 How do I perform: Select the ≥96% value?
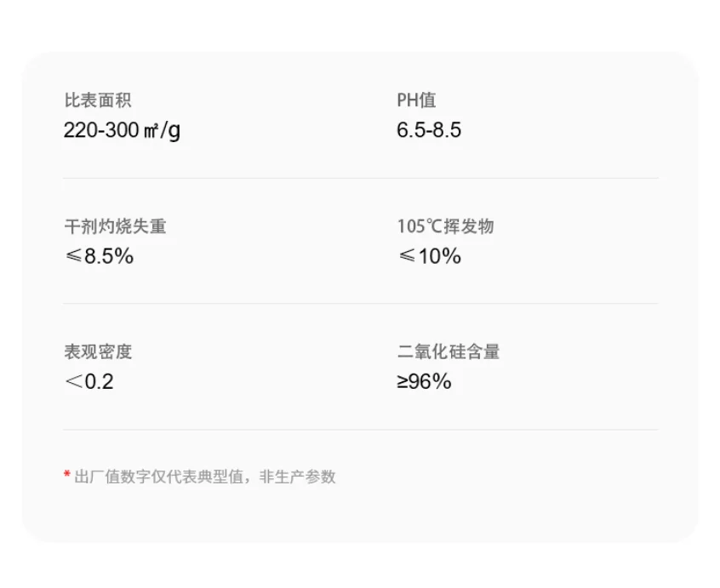[424, 381]
